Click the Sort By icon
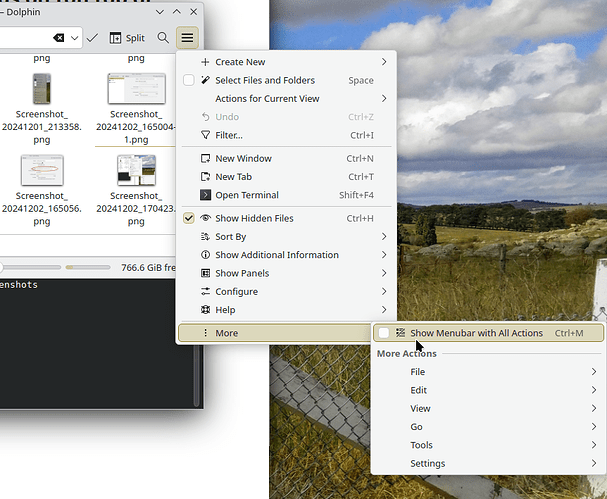607x499 pixels. tap(205, 237)
